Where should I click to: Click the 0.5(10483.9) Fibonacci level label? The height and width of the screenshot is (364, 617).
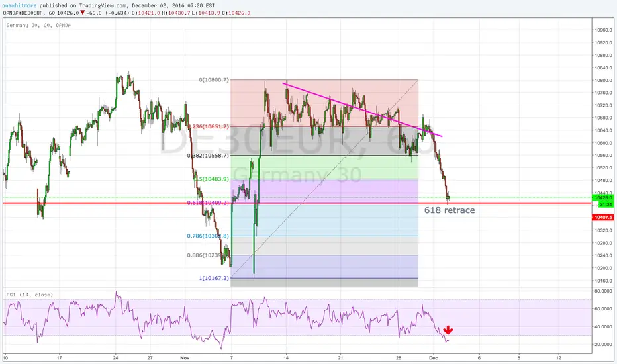coord(212,179)
